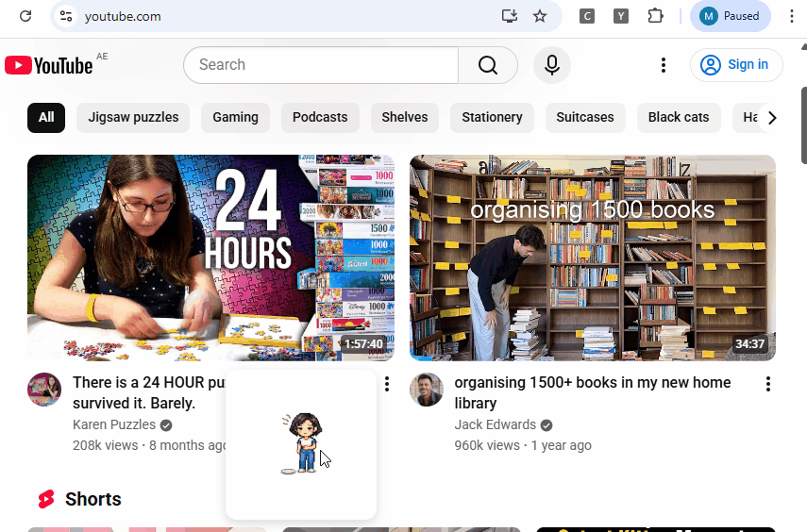Click the Sign in button
The width and height of the screenshot is (807, 532).
click(736, 65)
